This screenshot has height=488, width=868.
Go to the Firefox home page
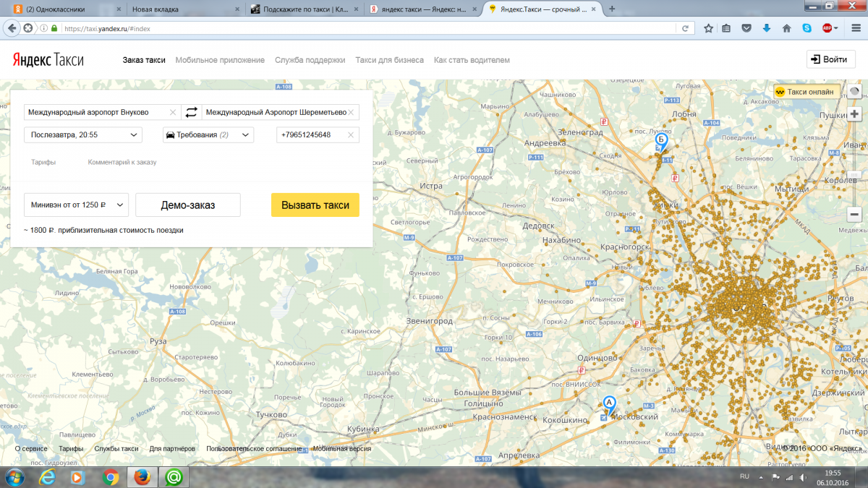pos(786,28)
